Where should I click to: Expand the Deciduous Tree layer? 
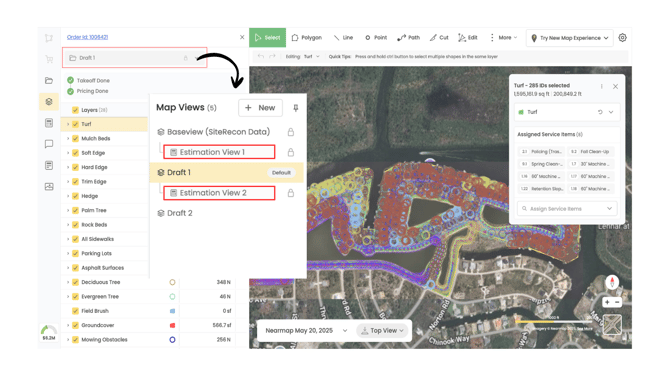(68, 282)
